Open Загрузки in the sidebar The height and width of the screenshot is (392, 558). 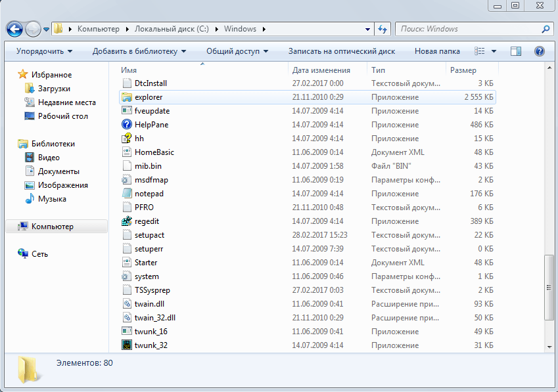[54, 89]
